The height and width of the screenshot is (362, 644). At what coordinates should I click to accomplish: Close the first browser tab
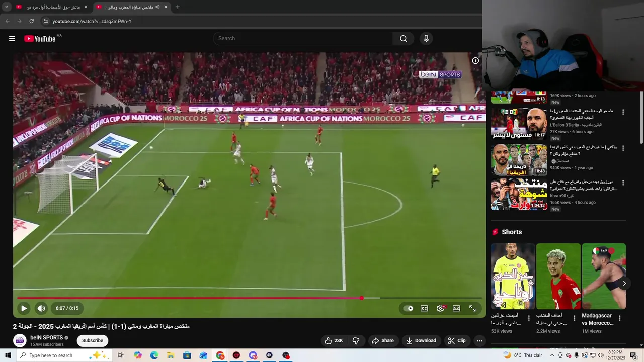tap(86, 7)
